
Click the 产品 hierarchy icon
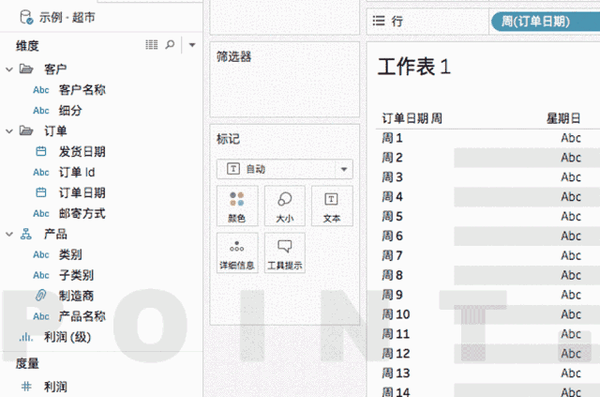point(26,234)
